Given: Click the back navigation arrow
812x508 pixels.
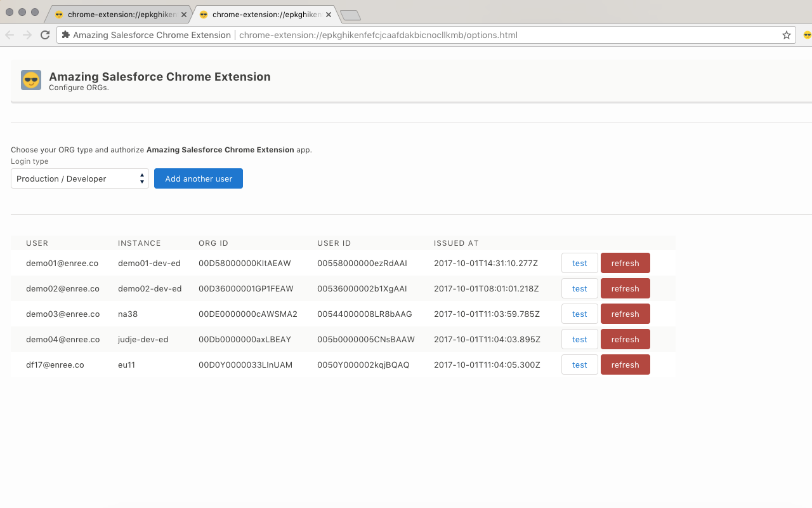Looking at the screenshot, I should point(9,35).
